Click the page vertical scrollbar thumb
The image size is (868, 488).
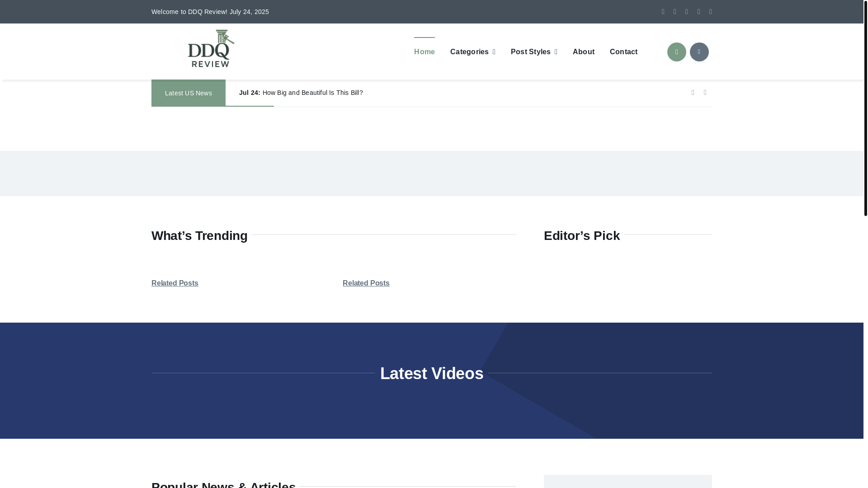pos(865,108)
